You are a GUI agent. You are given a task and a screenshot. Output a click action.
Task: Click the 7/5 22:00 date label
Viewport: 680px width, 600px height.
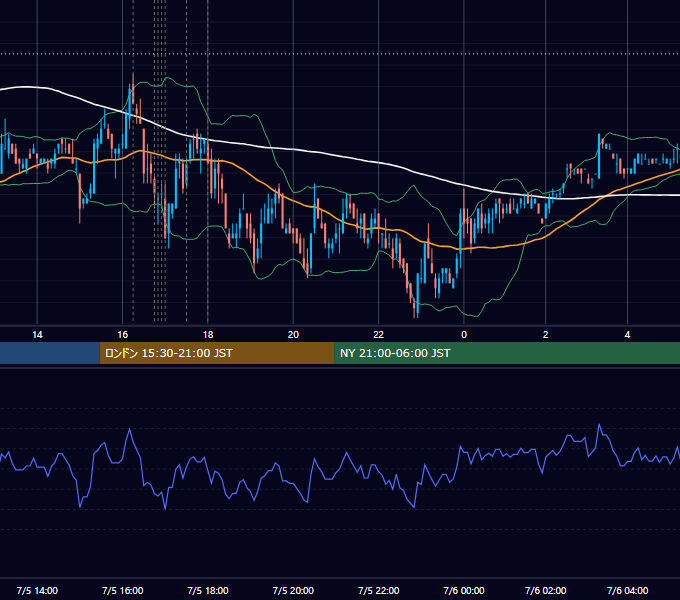point(379,590)
